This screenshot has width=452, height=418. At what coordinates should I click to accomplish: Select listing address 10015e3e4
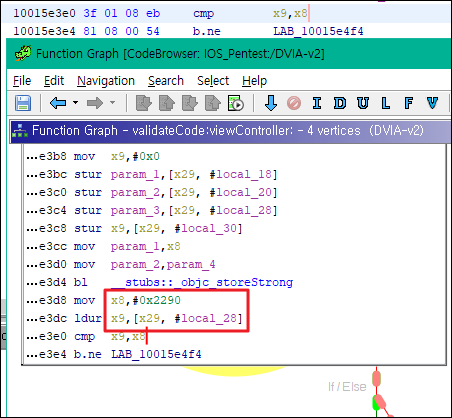pyautogui.click(x=44, y=31)
